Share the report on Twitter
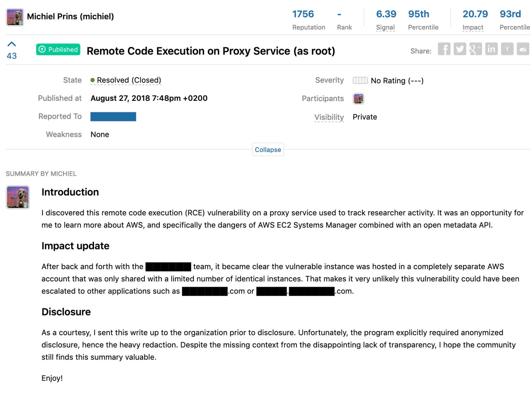Screen dimensions: 532x398 coord(460,49)
